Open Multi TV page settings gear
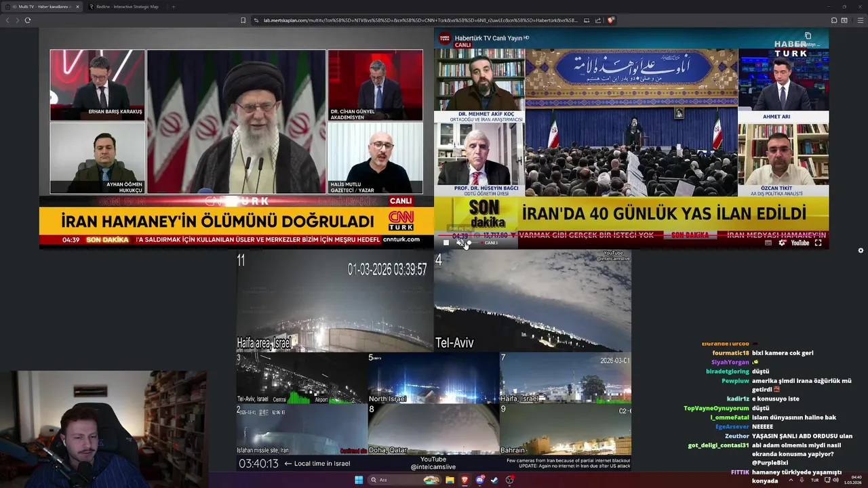Viewport: 868px width, 488px height. point(861,250)
